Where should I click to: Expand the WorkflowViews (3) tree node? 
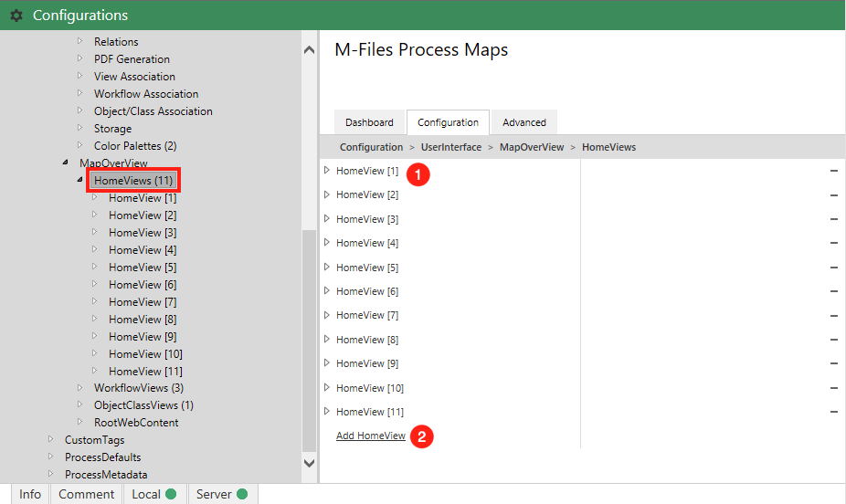coord(79,388)
